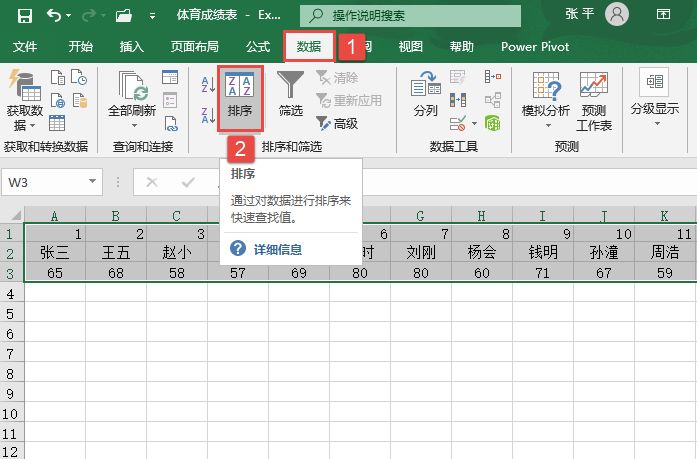Viewport: 697px width, 459px height.
Task: Expand the Customize Quick Access Toolbar arrow
Action: pyautogui.click(x=152, y=16)
